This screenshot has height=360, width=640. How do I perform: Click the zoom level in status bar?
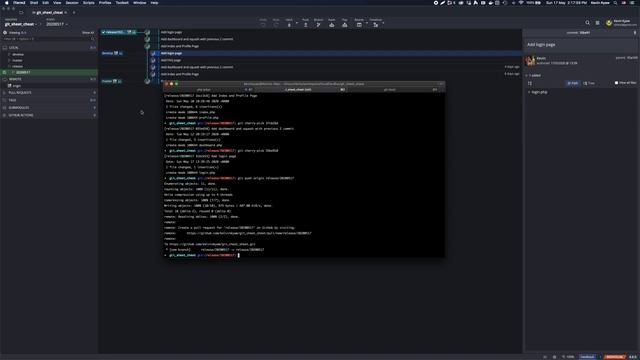point(569,357)
